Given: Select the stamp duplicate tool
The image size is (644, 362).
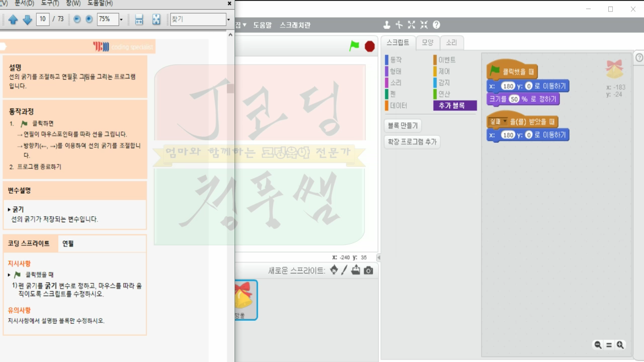Looking at the screenshot, I should tap(387, 24).
